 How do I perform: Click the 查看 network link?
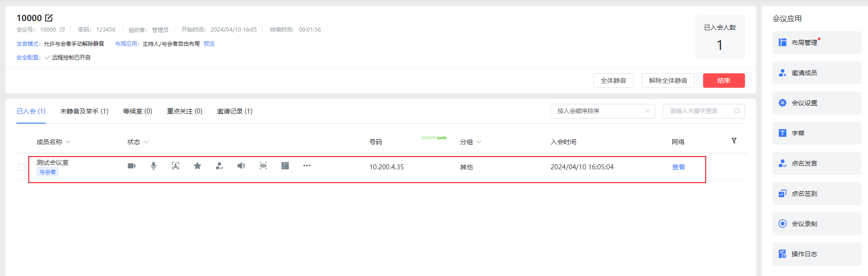click(678, 167)
